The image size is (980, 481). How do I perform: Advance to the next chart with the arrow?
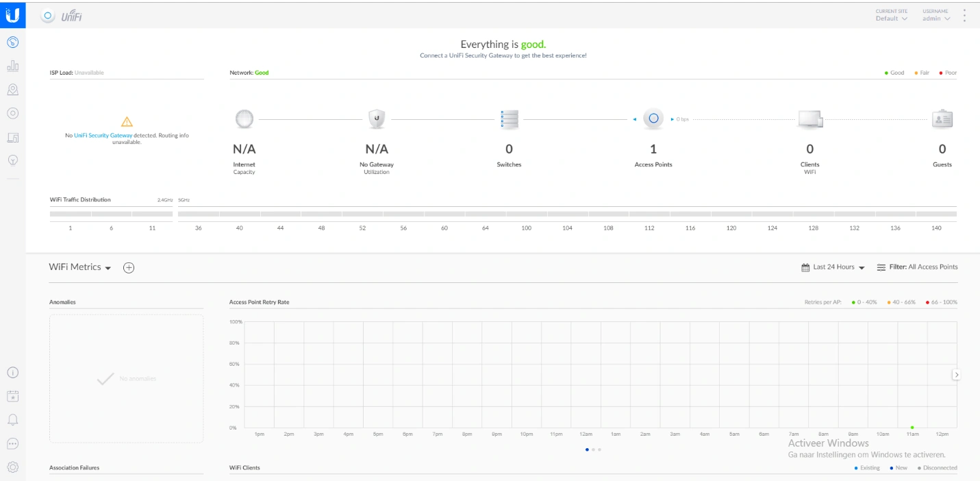(957, 375)
